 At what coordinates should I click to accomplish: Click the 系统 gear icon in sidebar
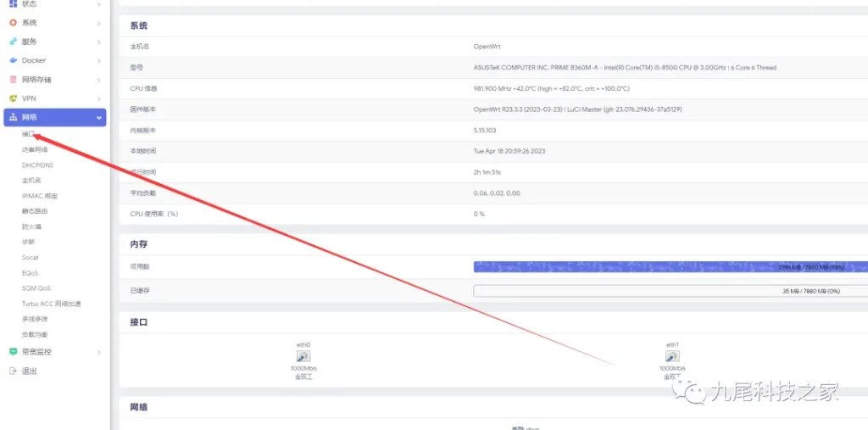pos(13,22)
